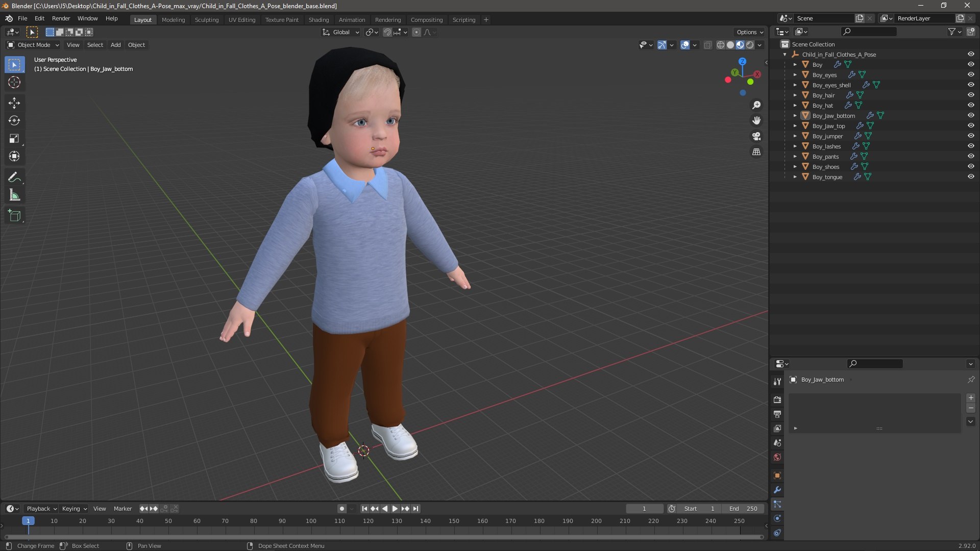Open the Physics properties tab
This screenshot has height=551, width=980.
(x=777, y=518)
